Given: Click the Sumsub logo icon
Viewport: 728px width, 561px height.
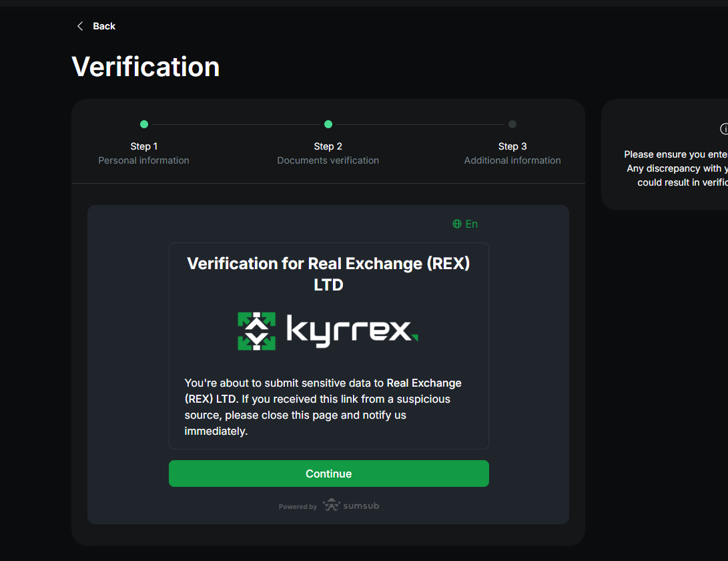Looking at the screenshot, I should 332,506.
